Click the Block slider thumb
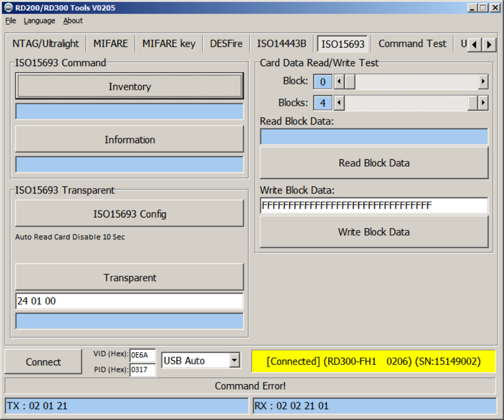 350,82
